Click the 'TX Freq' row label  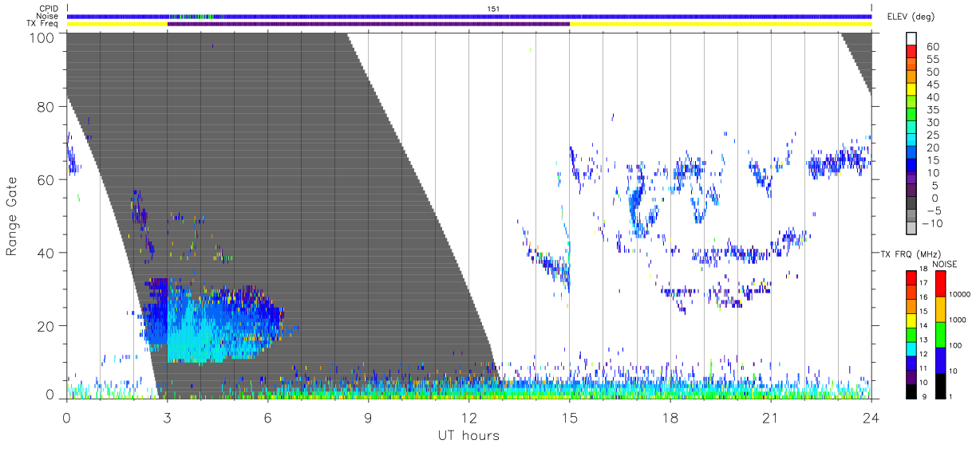click(44, 24)
